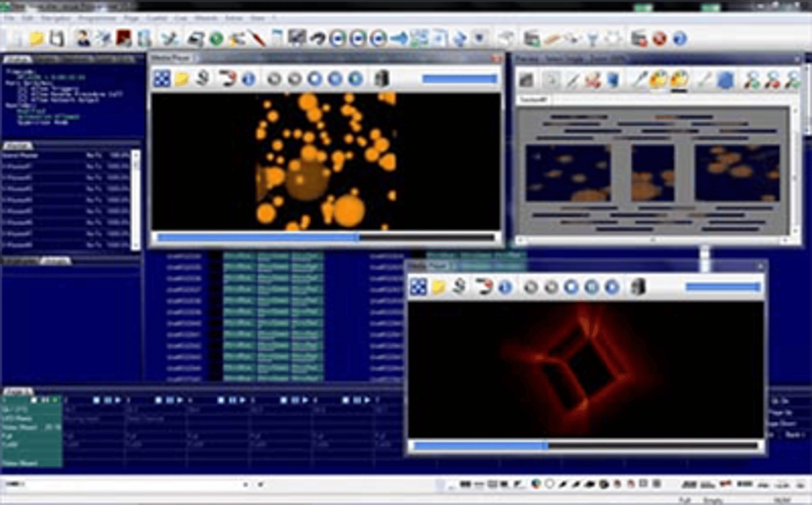This screenshot has width=812, height=505.
Task: Click the open folder icon in main toolbar
Action: [36, 39]
